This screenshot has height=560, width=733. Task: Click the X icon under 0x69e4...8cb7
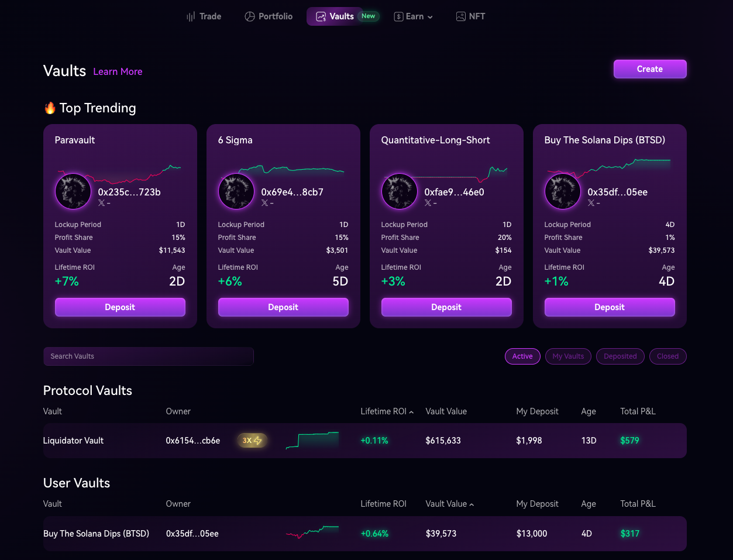pos(265,203)
